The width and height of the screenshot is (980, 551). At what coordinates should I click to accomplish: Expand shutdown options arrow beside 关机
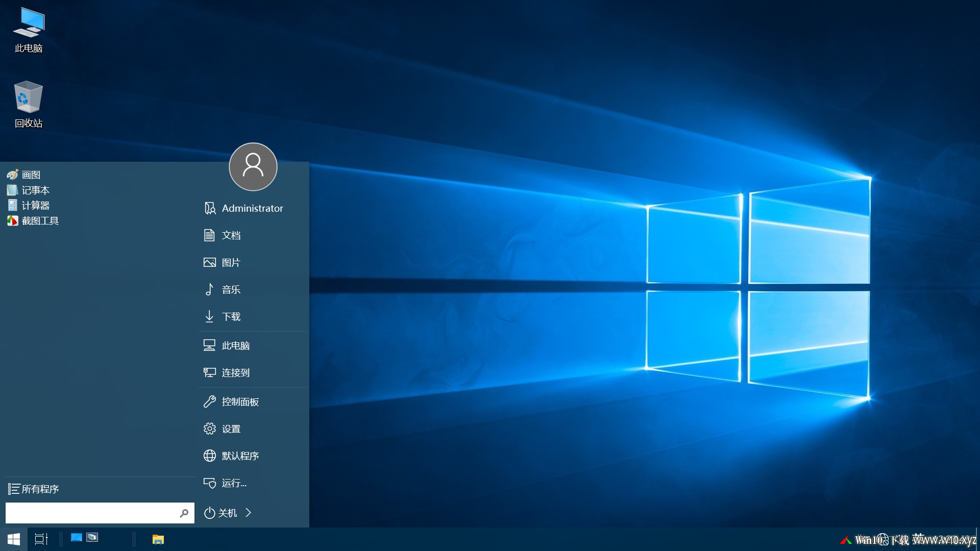click(249, 513)
